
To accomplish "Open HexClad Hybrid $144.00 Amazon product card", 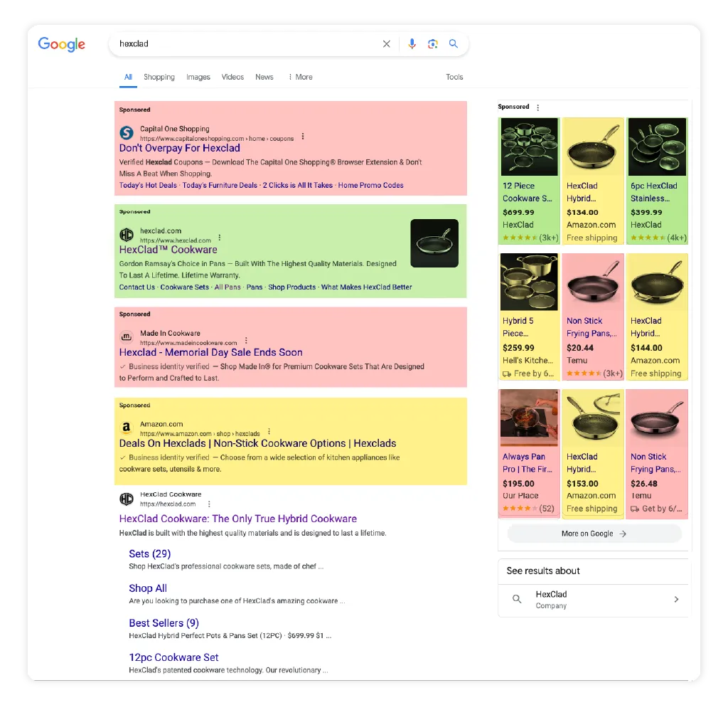I will coord(657,317).
